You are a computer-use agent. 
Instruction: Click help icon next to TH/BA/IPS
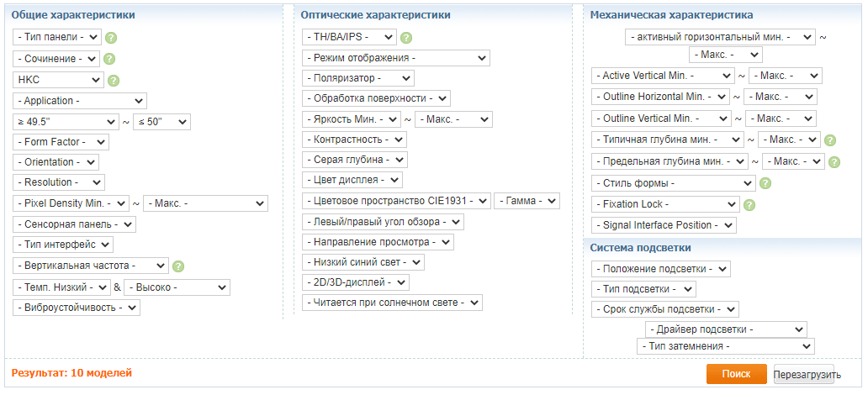[406, 37]
